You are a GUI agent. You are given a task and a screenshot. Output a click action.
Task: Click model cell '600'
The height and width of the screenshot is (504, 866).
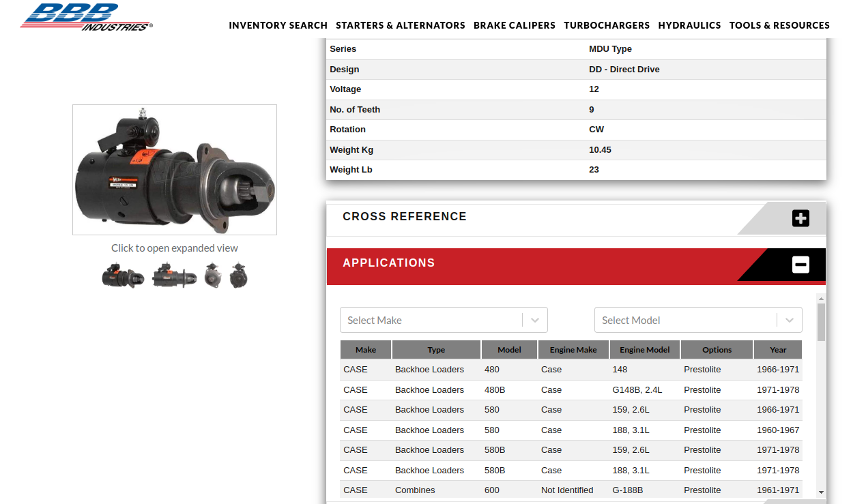pyautogui.click(x=492, y=490)
